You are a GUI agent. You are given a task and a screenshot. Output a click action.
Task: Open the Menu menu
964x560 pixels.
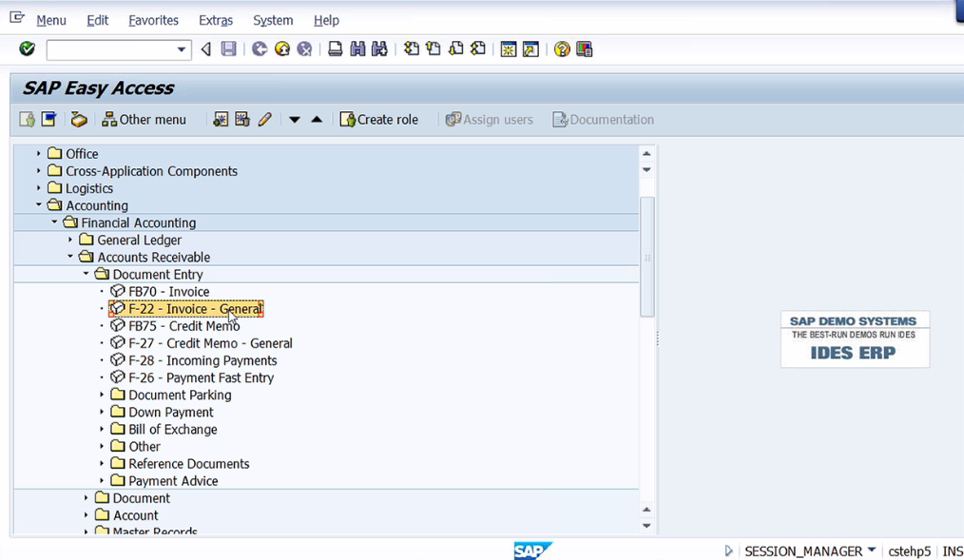(x=51, y=20)
